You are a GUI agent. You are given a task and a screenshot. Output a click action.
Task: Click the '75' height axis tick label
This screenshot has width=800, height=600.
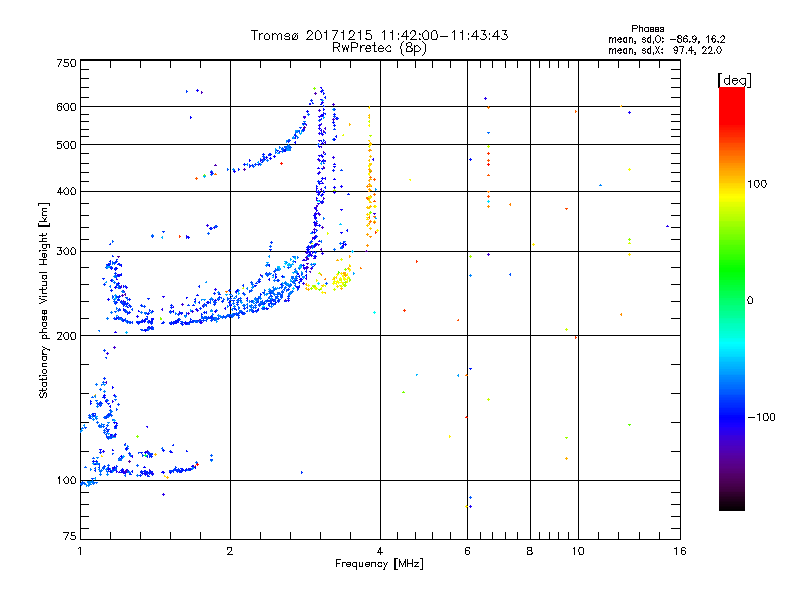click(70, 536)
